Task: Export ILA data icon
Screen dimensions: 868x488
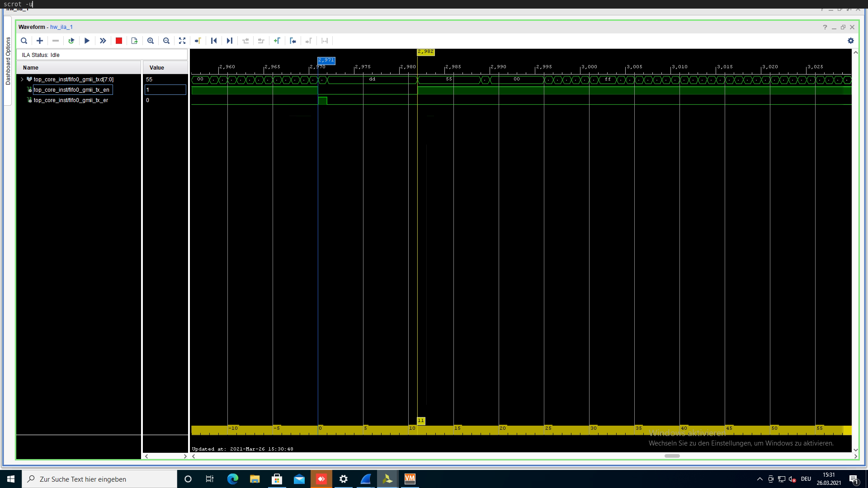Action: pyautogui.click(x=134, y=41)
